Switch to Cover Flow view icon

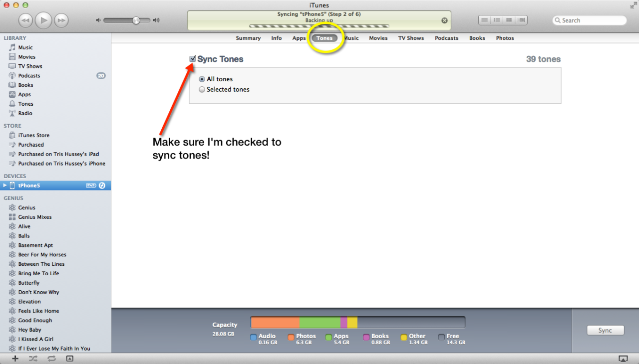coord(521,20)
